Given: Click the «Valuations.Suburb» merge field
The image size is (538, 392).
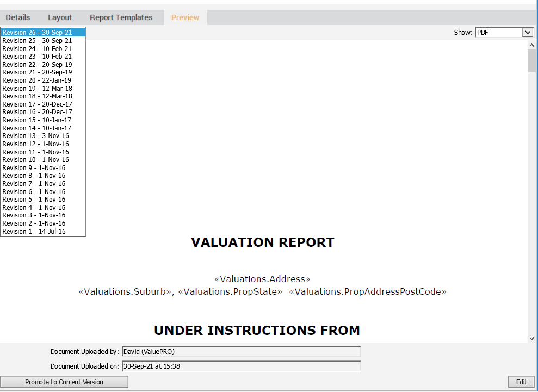Looking at the screenshot, I should tap(125, 291).
